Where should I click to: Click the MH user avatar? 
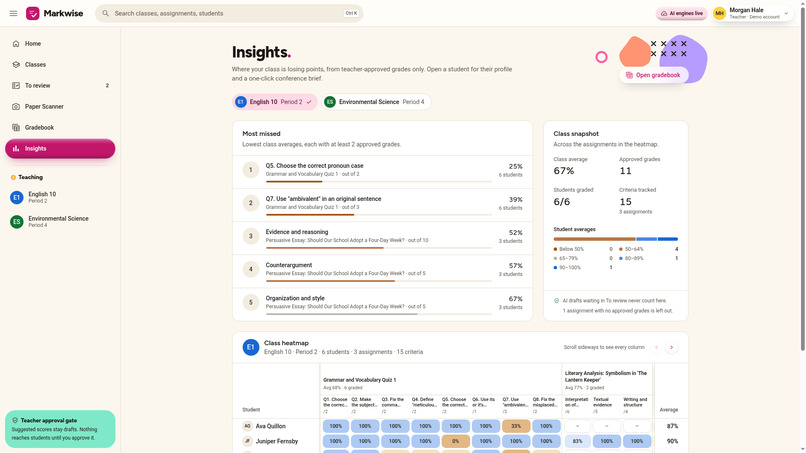click(719, 13)
